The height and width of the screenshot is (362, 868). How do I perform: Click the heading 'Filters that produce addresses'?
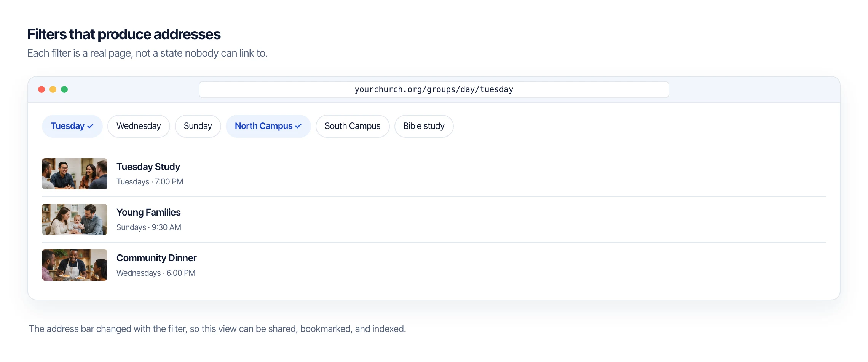(124, 34)
